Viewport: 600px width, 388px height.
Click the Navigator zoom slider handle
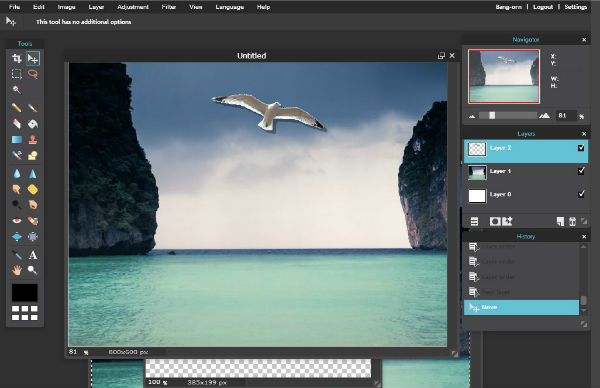click(x=492, y=115)
